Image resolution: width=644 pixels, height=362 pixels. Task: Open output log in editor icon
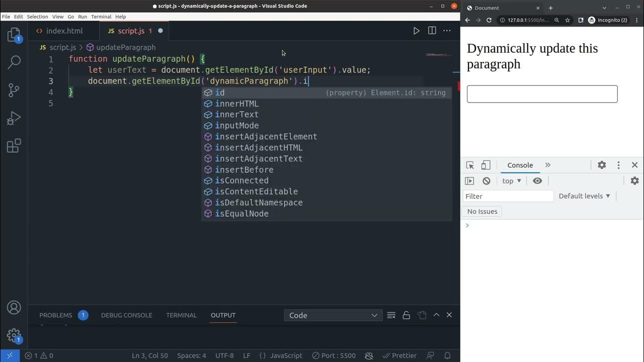[x=422, y=315]
